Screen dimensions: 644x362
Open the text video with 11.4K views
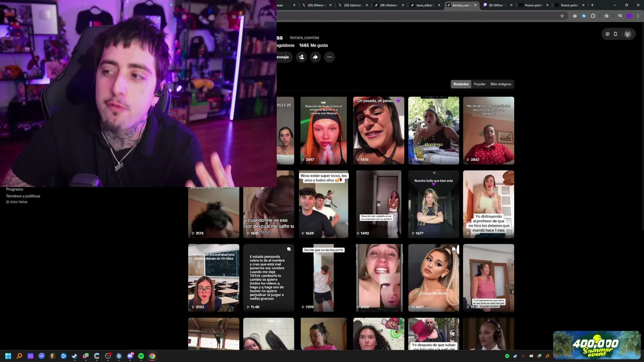(x=269, y=278)
